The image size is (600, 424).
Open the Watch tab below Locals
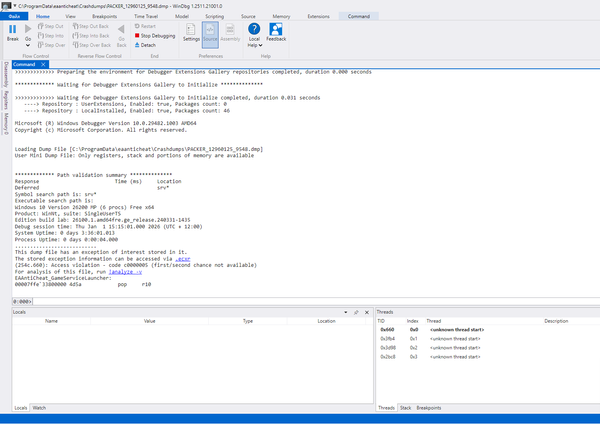point(39,408)
